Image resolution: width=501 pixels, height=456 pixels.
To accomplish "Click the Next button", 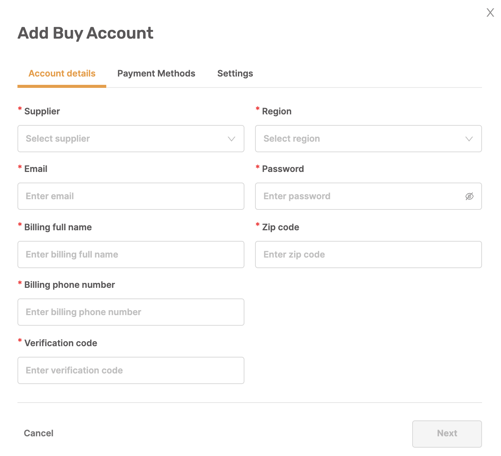I will tap(447, 434).
